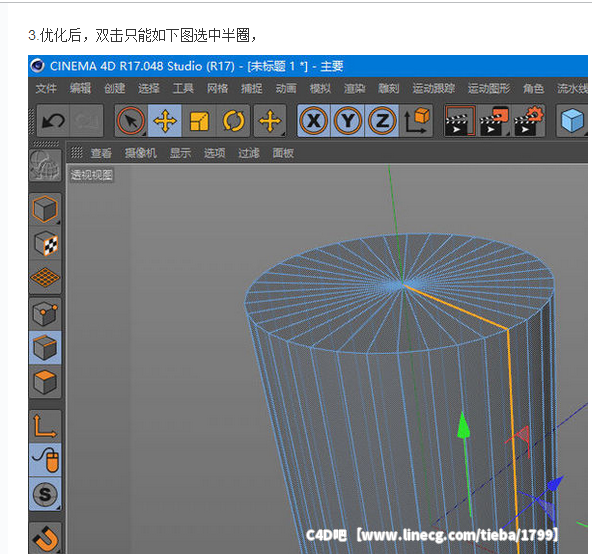This screenshot has height=554, width=592.
Task: Toggle the Enable Axis icon
Action: [45, 426]
